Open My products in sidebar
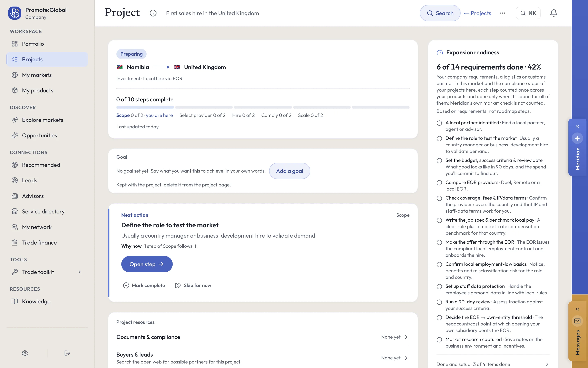The image size is (588, 368). 47,91
